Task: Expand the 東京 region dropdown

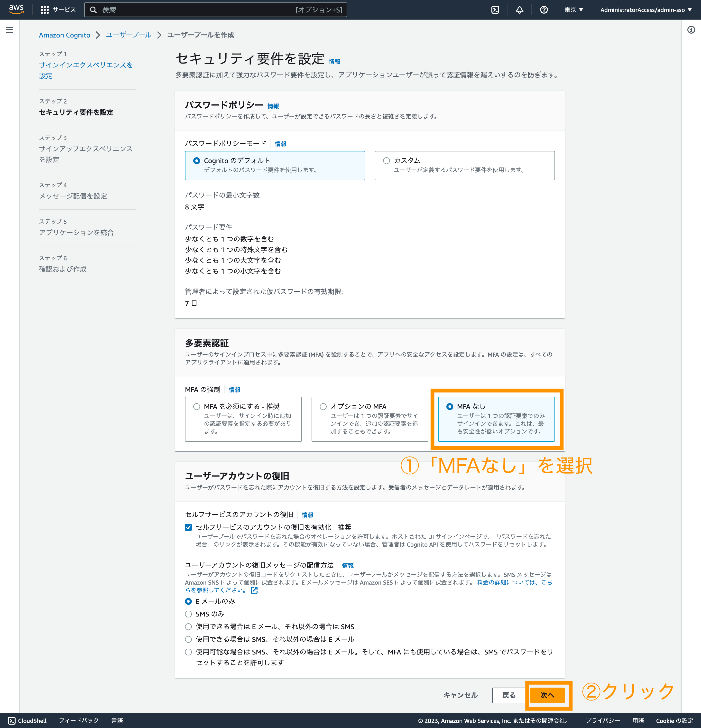Action: click(573, 10)
